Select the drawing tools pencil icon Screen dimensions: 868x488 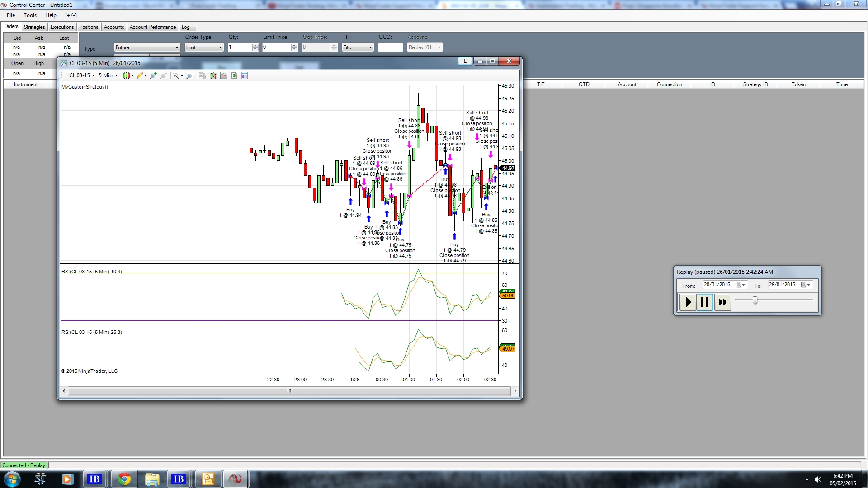(x=141, y=75)
